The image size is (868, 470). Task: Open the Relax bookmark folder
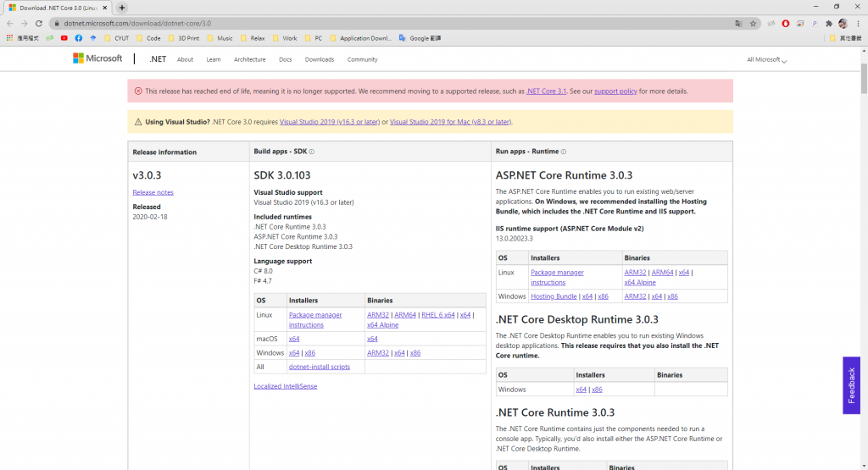coord(253,38)
